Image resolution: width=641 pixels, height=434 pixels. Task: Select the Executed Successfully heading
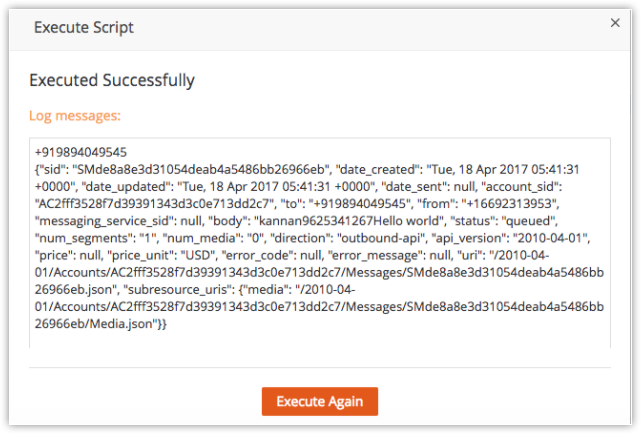coord(112,80)
